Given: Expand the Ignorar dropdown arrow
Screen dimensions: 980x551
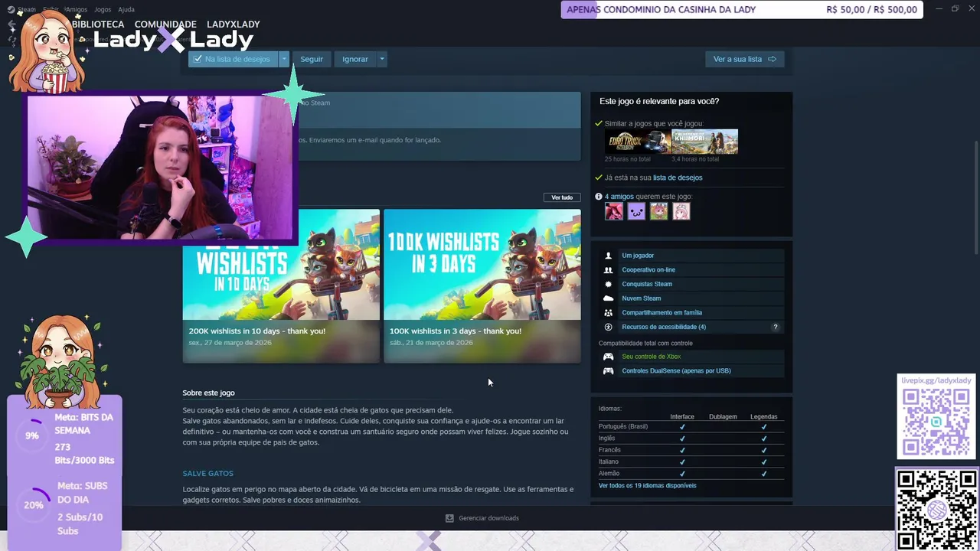Looking at the screenshot, I should [381, 59].
